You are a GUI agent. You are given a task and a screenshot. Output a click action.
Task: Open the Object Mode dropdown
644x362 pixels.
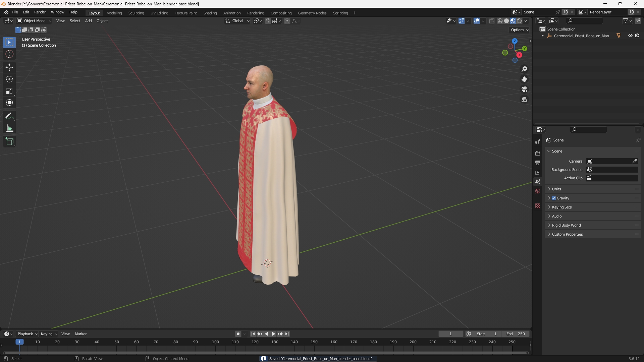click(x=34, y=21)
